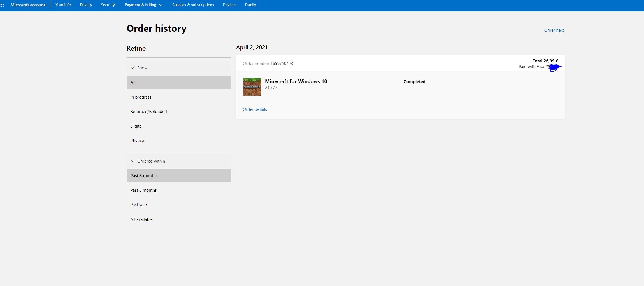The width and height of the screenshot is (644, 286).
Task: Collapse the Show filter section
Action: pos(179,68)
